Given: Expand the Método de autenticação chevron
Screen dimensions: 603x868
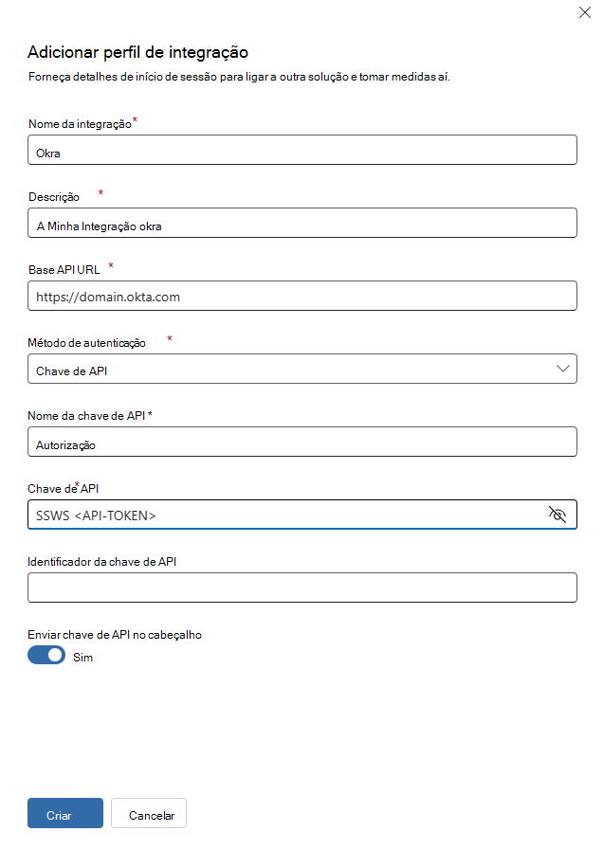Looking at the screenshot, I should [563, 369].
